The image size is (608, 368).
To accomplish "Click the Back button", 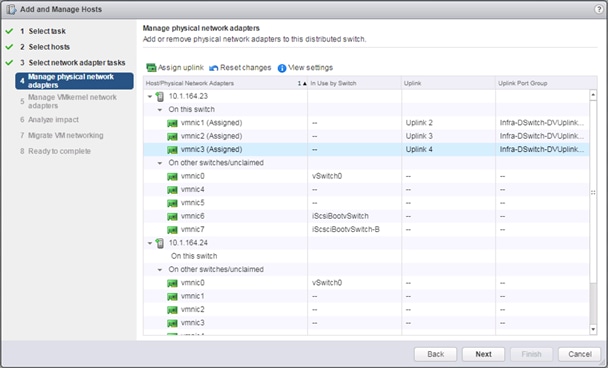I will tap(435, 354).
